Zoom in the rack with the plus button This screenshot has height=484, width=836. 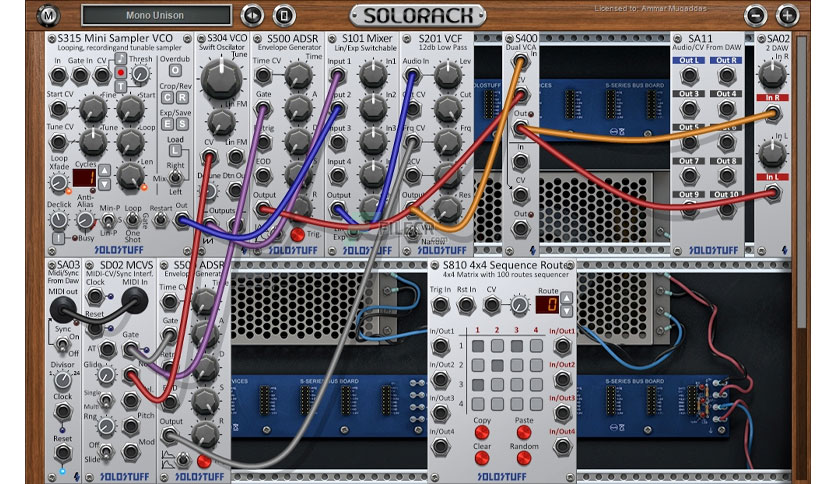[787, 15]
